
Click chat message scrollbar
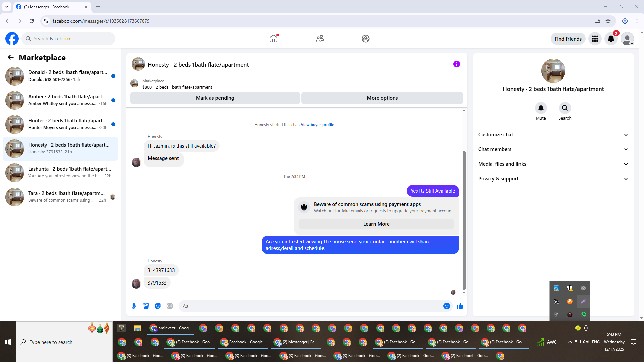464,220
